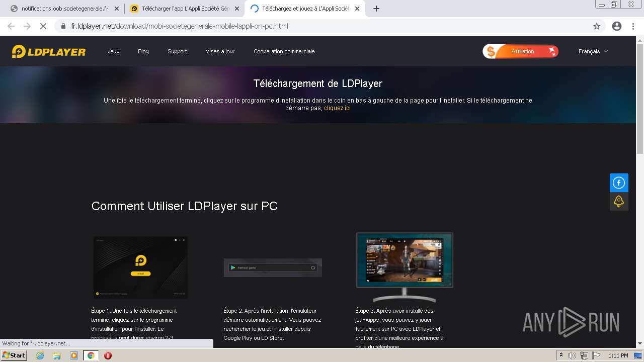Click the monitor game thumbnail for step 3
This screenshot has height=362, width=644.
405,267
